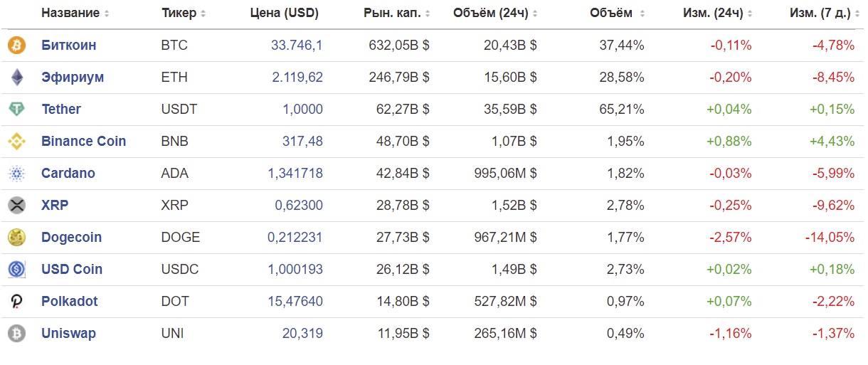Click market cap 632,05B $
Viewport: 868px width, 365px height.
coord(399,46)
